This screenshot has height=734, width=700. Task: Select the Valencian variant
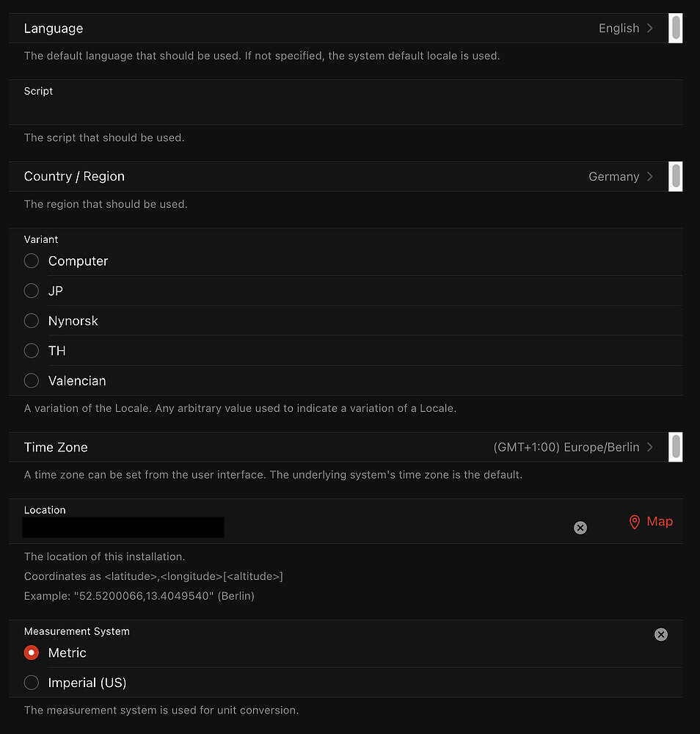[x=31, y=380]
